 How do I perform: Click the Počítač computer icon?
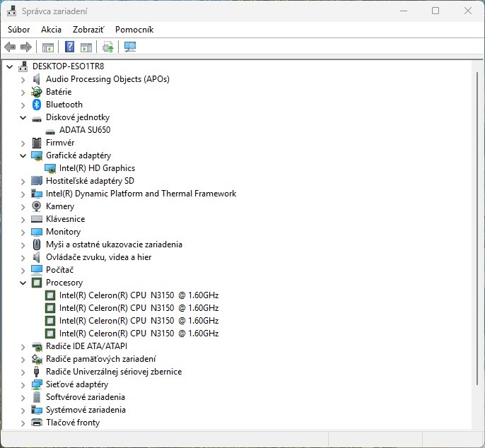click(37, 270)
